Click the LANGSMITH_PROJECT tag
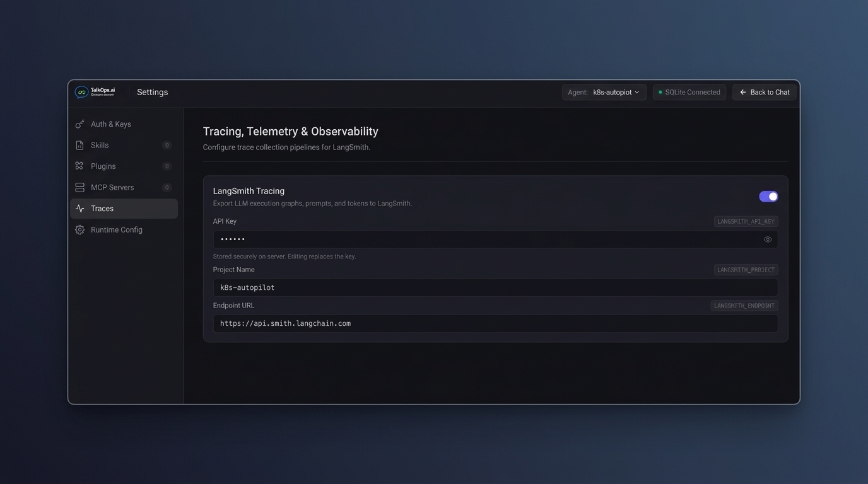This screenshot has width=868, height=484. (x=746, y=270)
